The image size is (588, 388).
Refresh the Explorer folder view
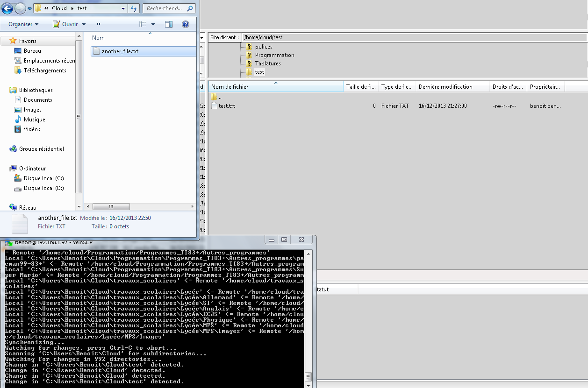pyautogui.click(x=134, y=8)
